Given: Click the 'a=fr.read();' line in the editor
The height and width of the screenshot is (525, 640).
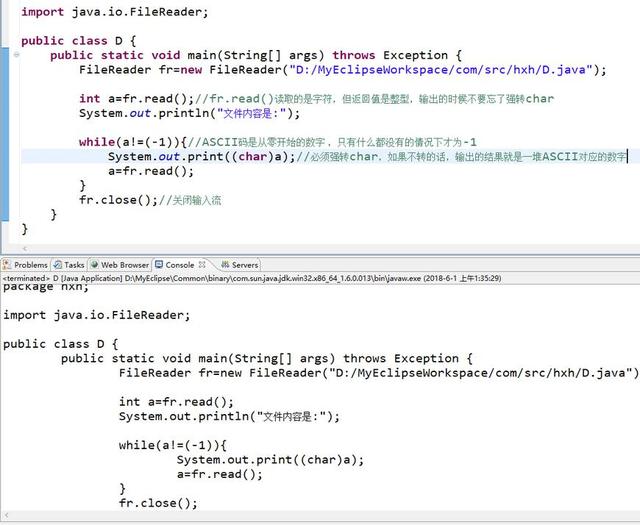Looking at the screenshot, I should (151, 171).
